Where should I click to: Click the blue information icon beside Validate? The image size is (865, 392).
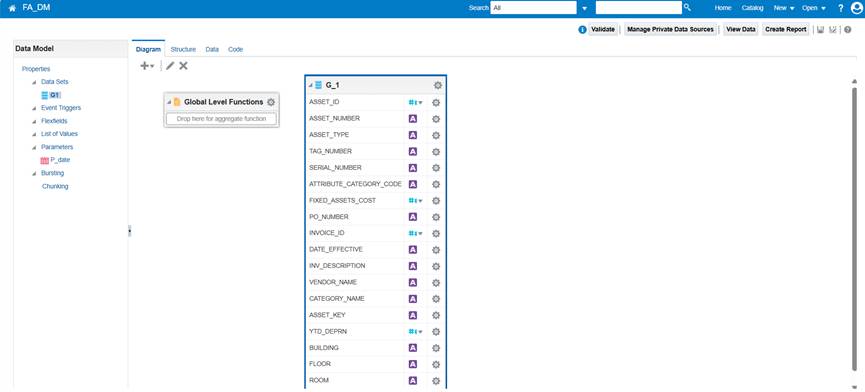[582, 30]
